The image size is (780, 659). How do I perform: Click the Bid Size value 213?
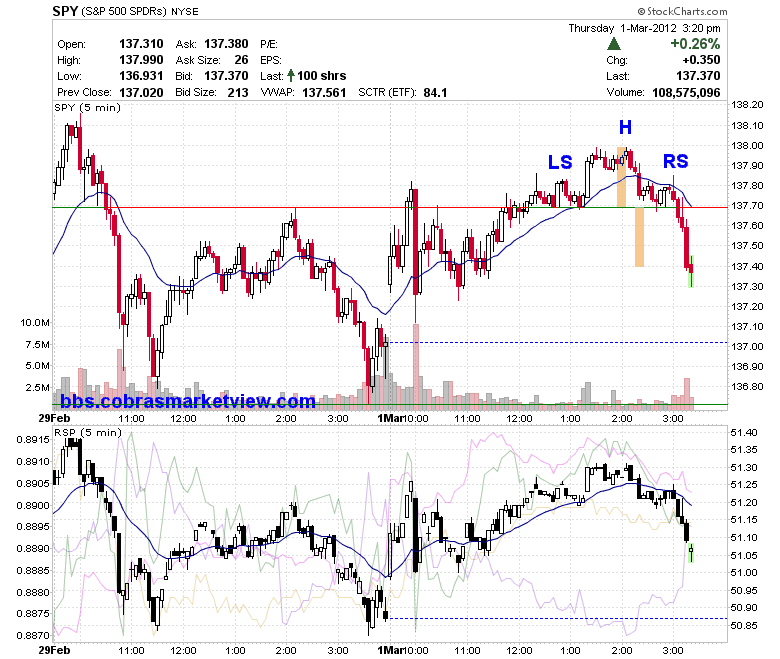coord(238,92)
